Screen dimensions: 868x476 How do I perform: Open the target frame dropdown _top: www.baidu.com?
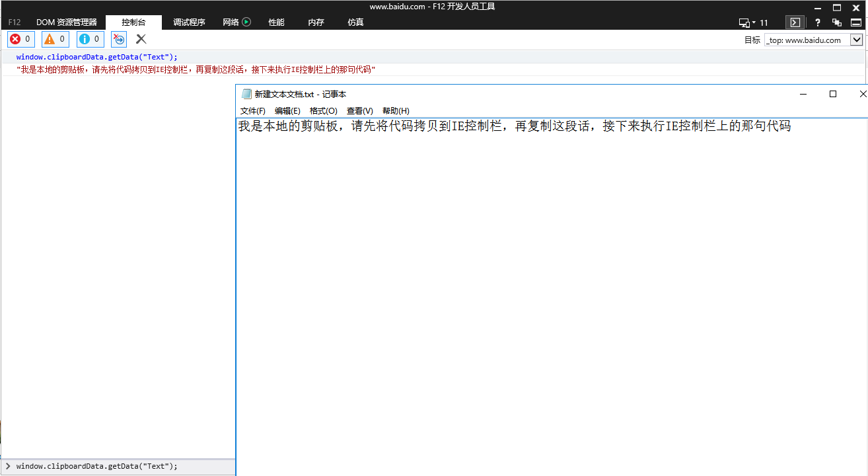814,40
